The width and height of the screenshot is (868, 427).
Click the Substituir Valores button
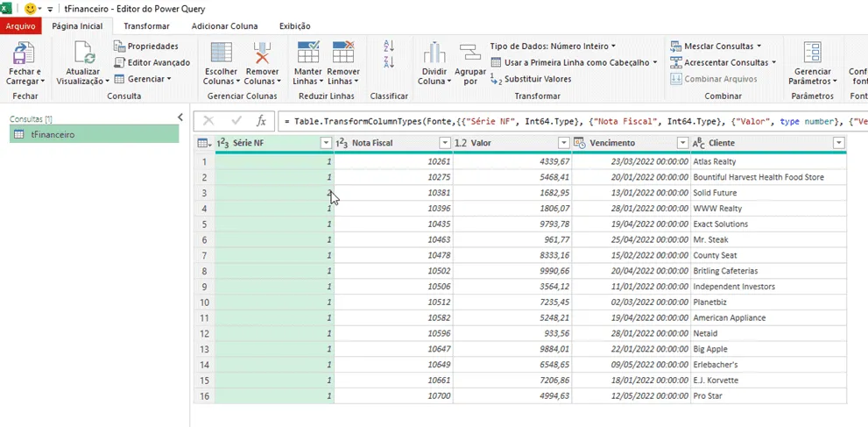[531, 79]
